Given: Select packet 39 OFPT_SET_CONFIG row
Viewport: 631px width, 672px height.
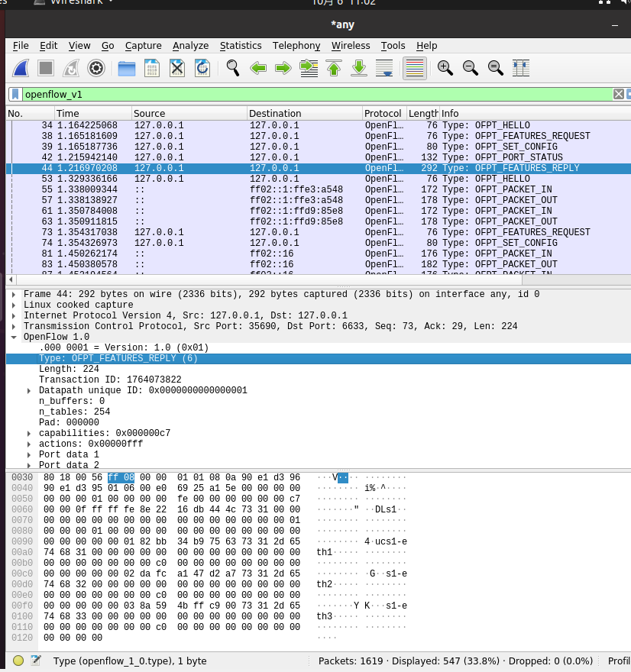Looking at the screenshot, I should coord(319,147).
